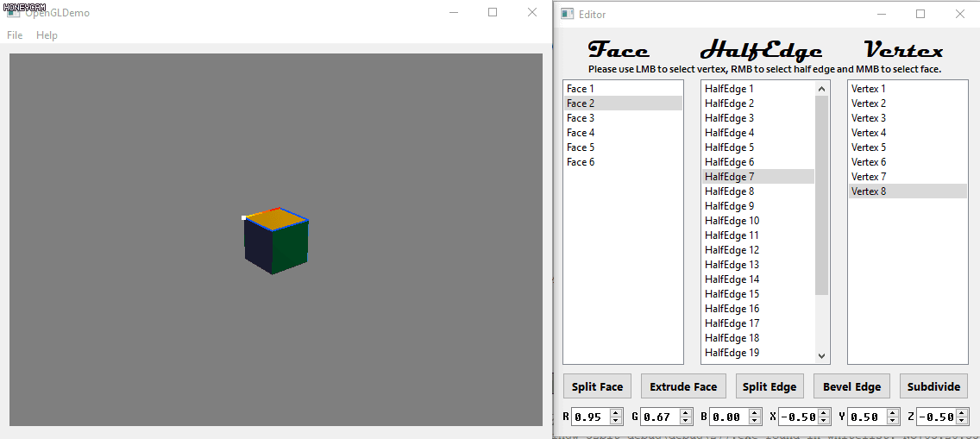This screenshot has height=439, width=980.
Task: Decrease the X value with down arrow
Action: [x=825, y=421]
